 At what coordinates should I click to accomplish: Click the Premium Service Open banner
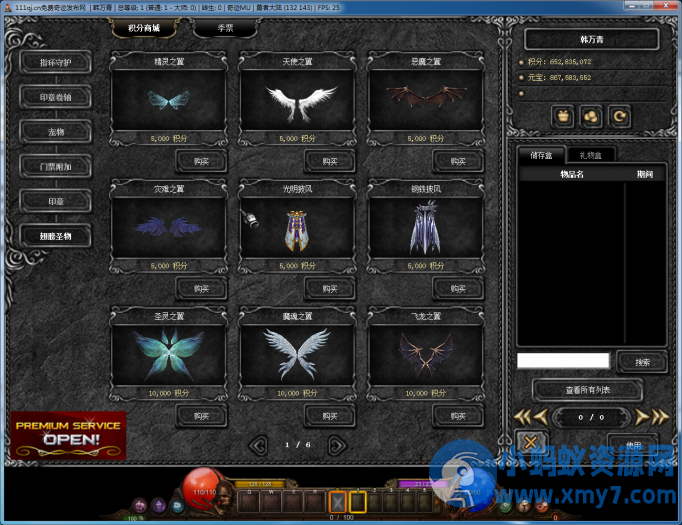point(69,435)
